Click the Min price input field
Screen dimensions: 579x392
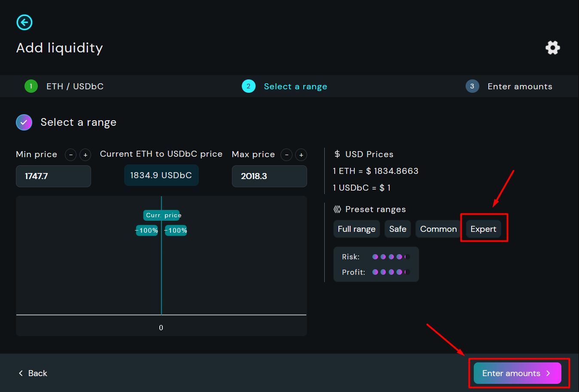[x=53, y=176]
